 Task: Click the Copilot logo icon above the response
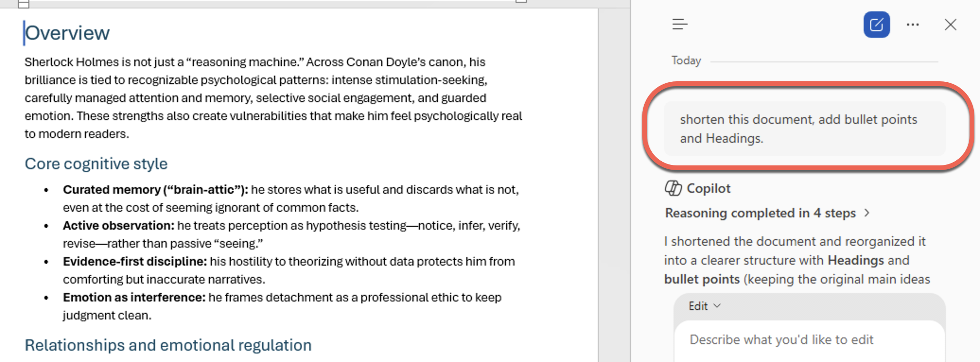pyautogui.click(x=673, y=188)
